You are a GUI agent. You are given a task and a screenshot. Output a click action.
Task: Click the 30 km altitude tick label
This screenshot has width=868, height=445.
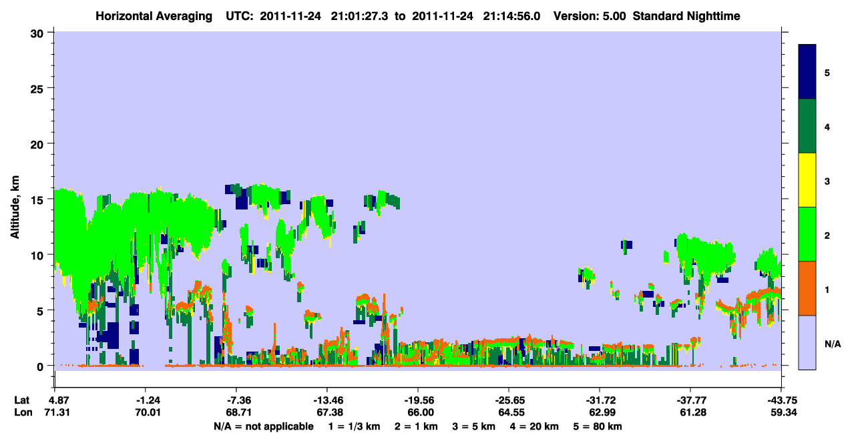39,32
